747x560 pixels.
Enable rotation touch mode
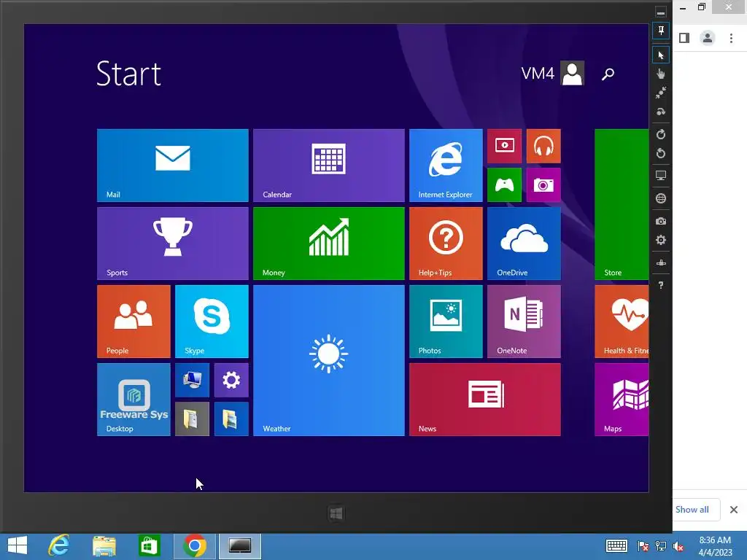[x=661, y=112]
